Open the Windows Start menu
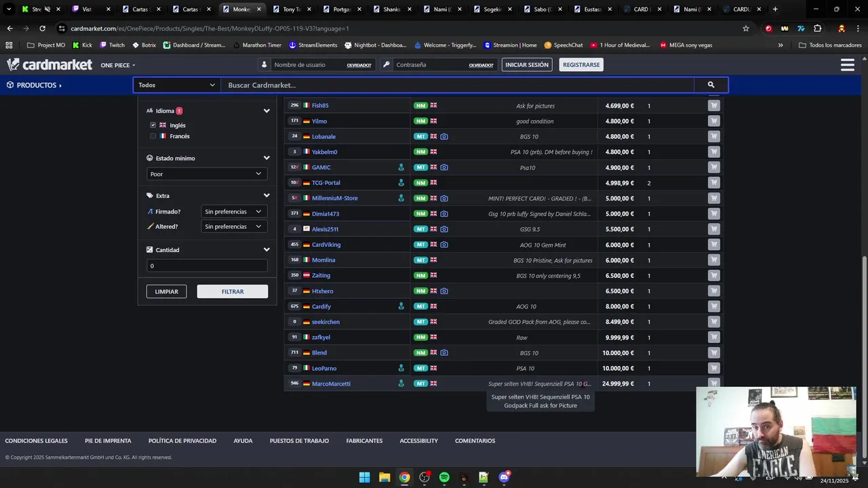This screenshot has height=488, width=868. 364,477
